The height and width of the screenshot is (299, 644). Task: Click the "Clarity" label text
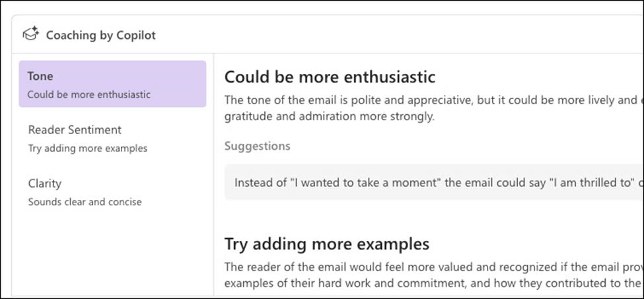[45, 183]
